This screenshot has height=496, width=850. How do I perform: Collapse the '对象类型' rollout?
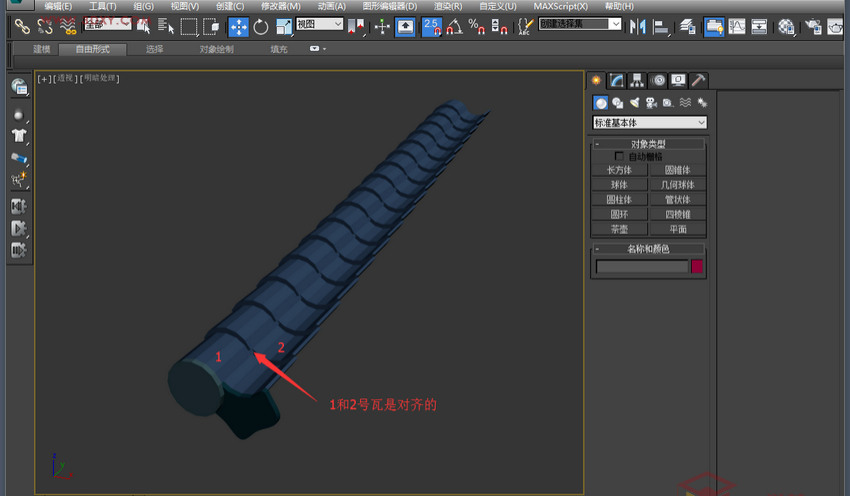[x=648, y=144]
